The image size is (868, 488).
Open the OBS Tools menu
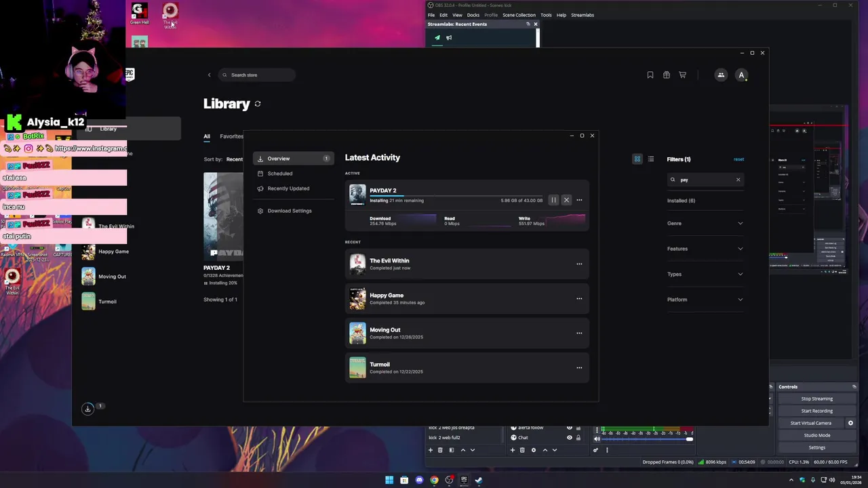[546, 15]
